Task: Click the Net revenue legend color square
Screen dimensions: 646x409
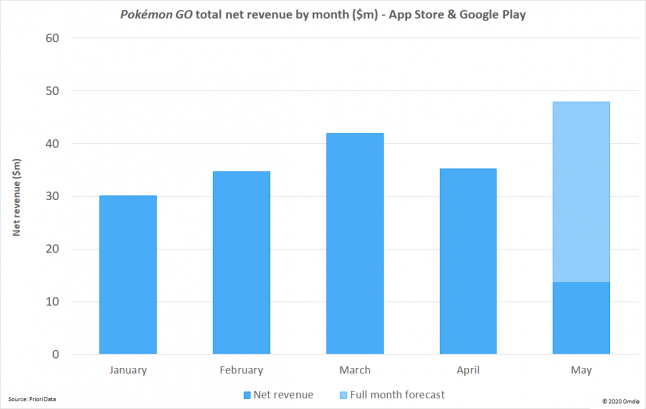Action: tap(250, 395)
